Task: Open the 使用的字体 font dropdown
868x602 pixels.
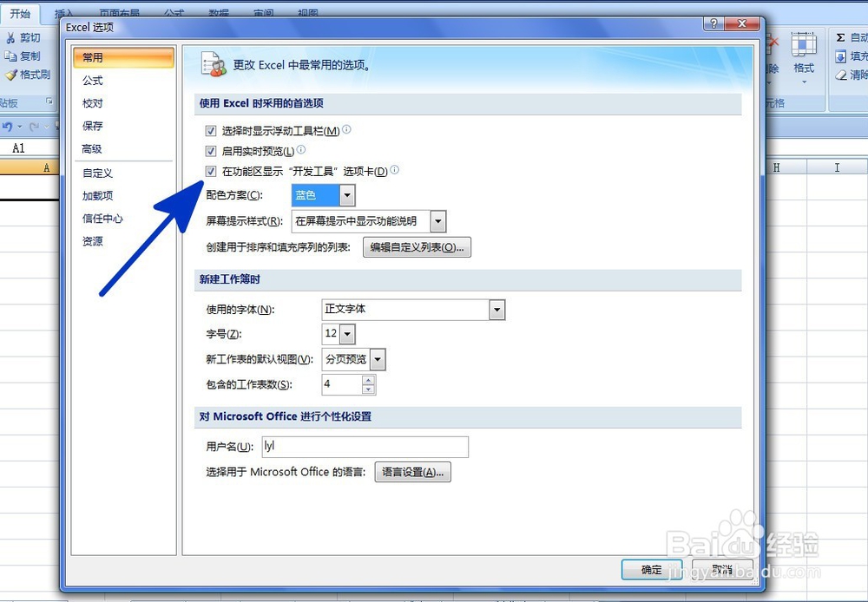Action: [496, 310]
